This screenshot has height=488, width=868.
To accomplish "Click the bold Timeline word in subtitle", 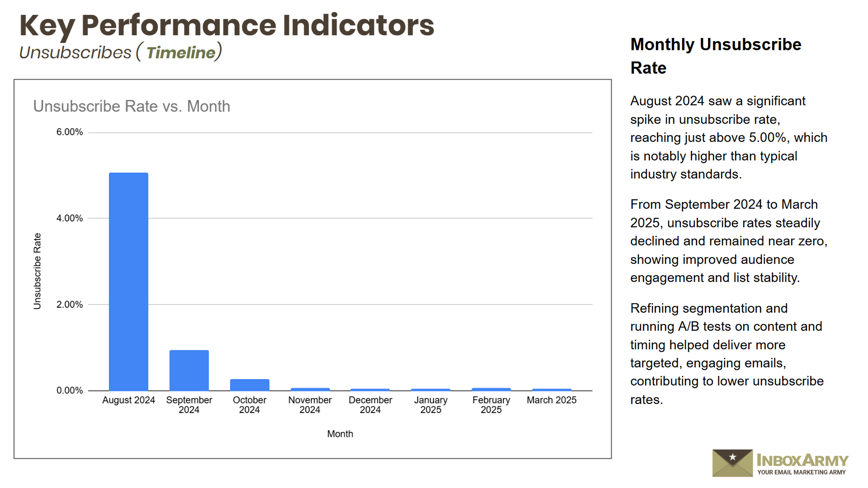I will click(181, 53).
